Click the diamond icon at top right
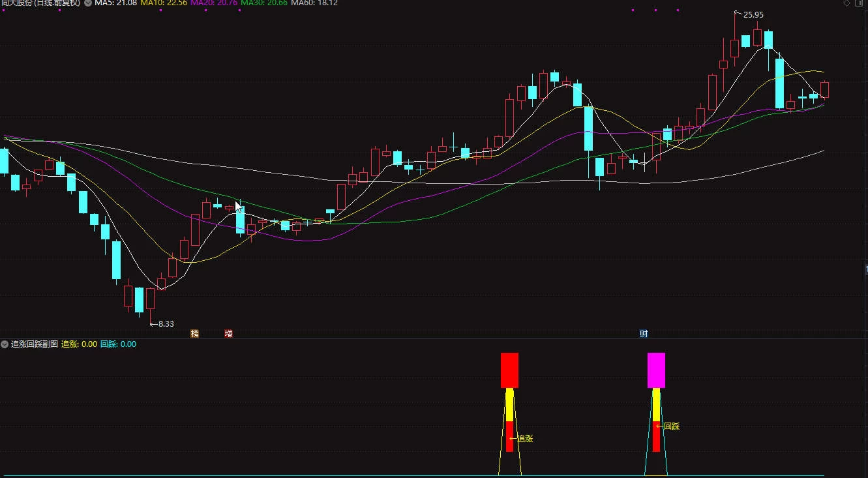868x478 pixels. (x=846, y=3)
